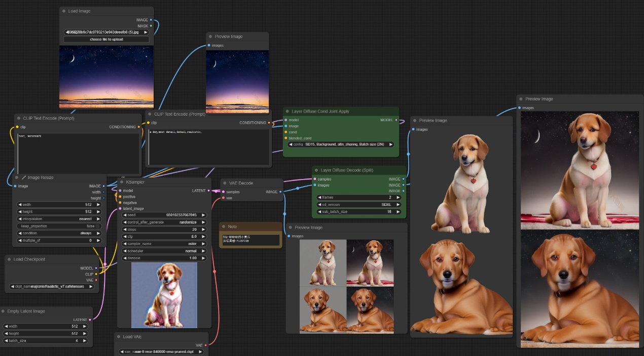Click the choose file to upload button

(106, 39)
